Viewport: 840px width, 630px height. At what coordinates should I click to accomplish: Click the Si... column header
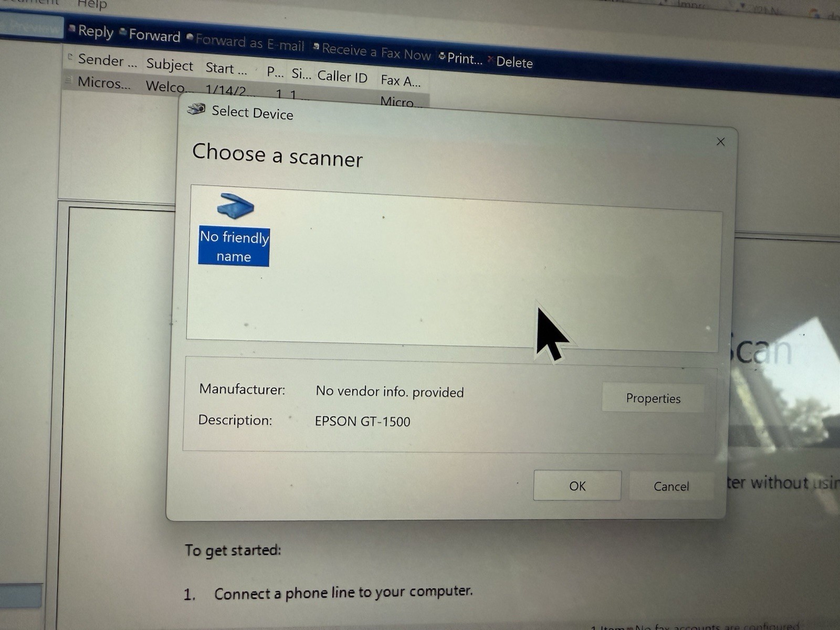301,73
